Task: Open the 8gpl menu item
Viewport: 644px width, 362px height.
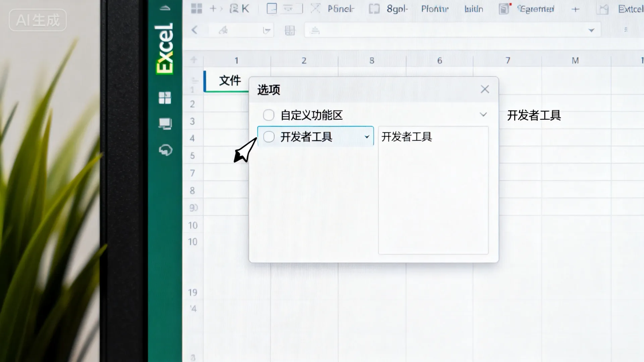Action: [x=397, y=9]
